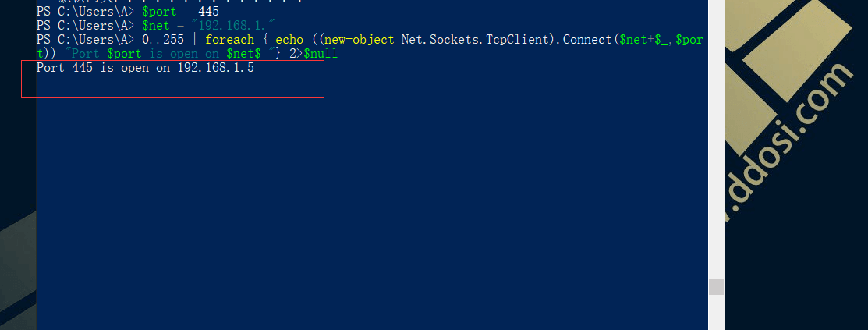Click the "$net" variable assignment on second line
The image size is (868, 330).
155,26
